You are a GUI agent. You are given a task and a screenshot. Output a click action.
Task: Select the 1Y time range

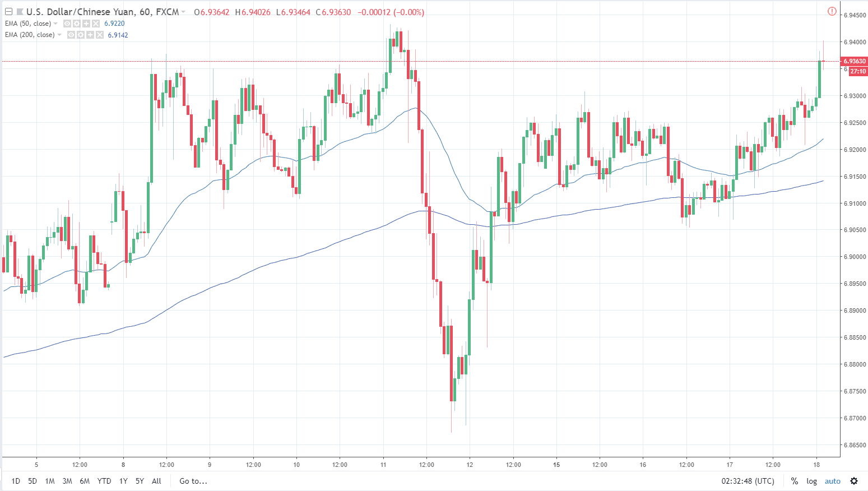click(x=123, y=481)
